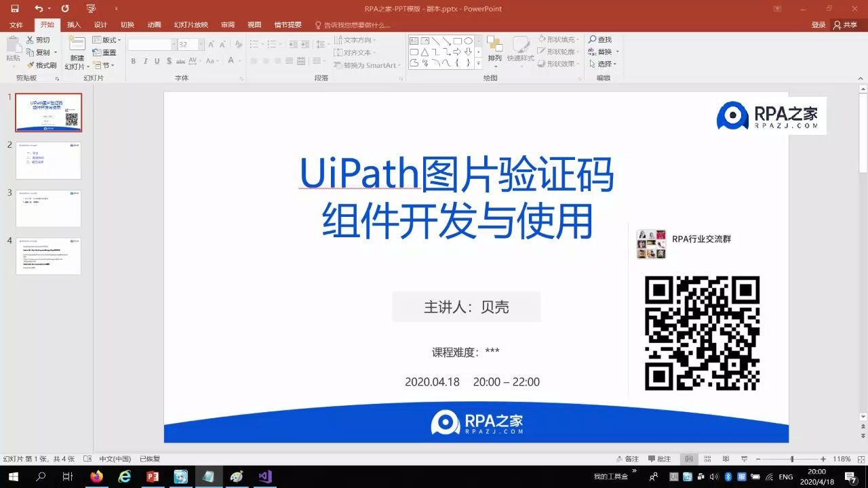Select normal view in status bar
The image size is (868, 488).
click(x=689, y=459)
